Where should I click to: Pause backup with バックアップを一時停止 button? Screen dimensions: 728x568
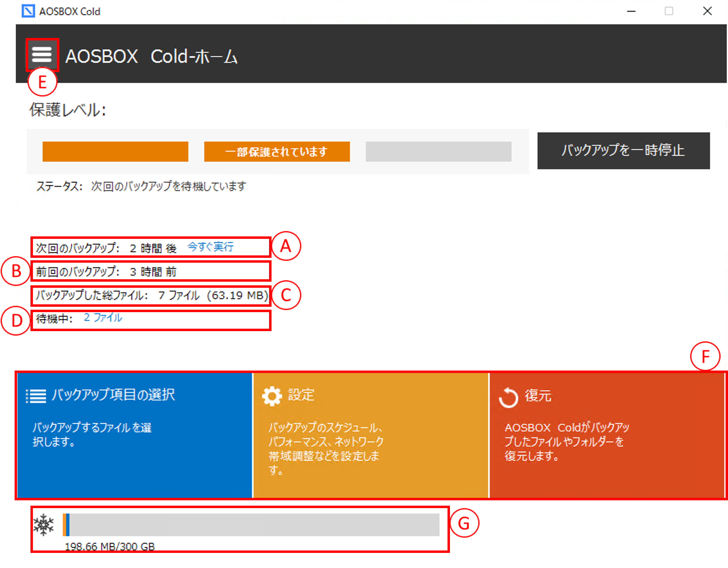623,151
